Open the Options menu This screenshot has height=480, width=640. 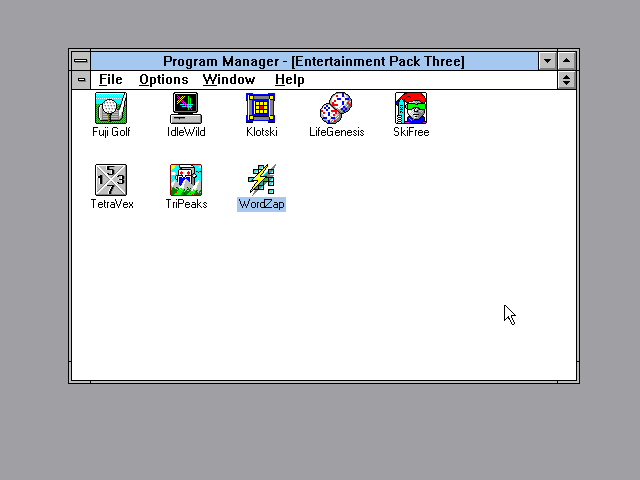[x=164, y=80]
